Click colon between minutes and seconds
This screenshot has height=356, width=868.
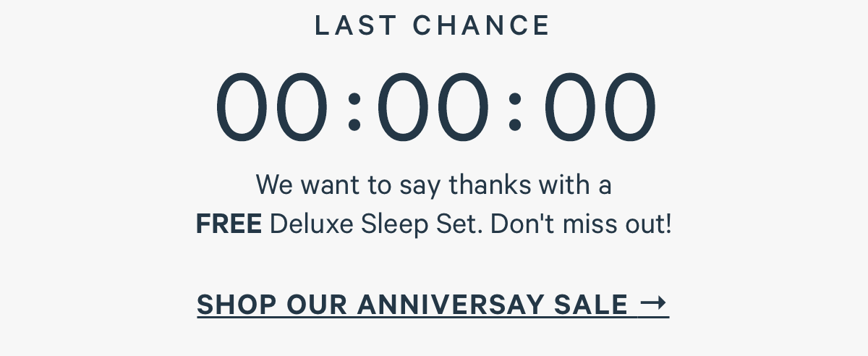coord(515,114)
